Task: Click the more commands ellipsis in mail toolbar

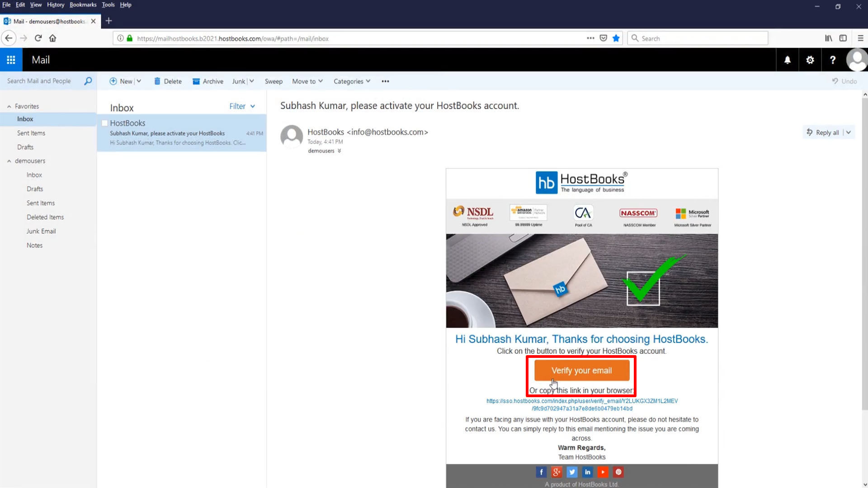Action: pyautogui.click(x=385, y=81)
